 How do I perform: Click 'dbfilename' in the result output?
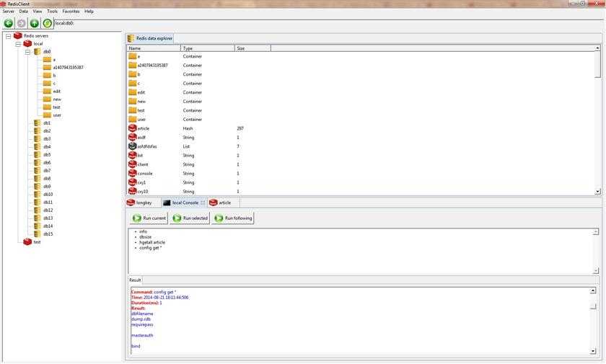(142, 314)
